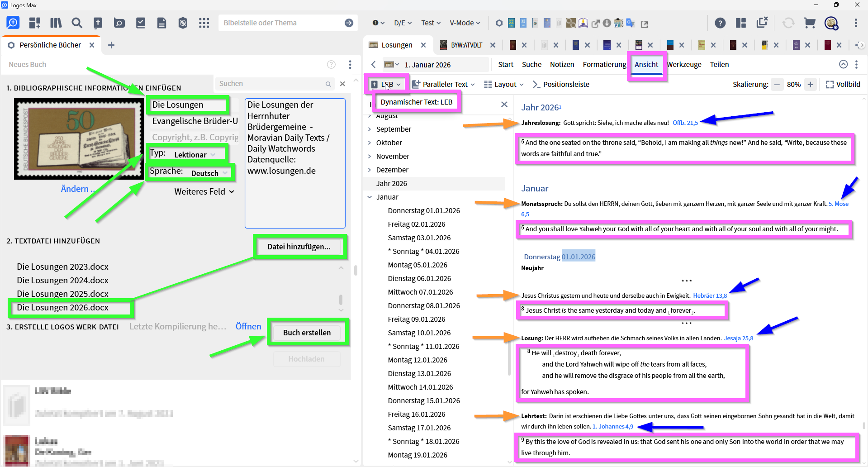Click the Losungen panel back arrow

(373, 64)
